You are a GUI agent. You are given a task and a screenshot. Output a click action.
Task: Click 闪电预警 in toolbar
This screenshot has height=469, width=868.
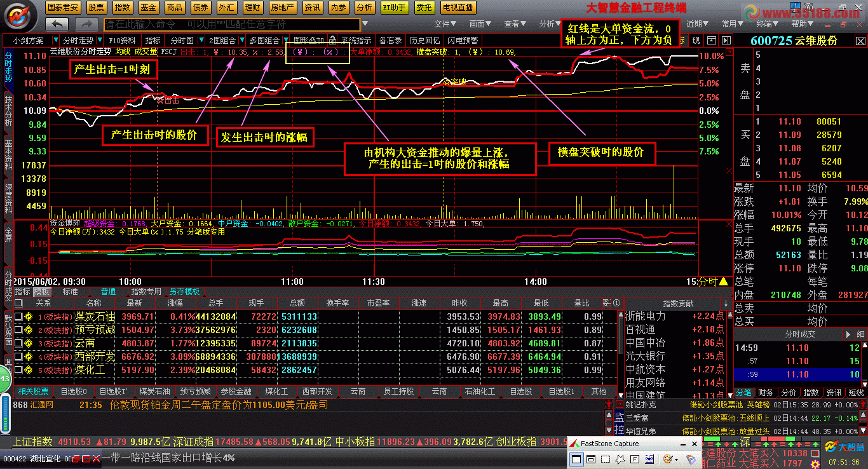coord(462,40)
